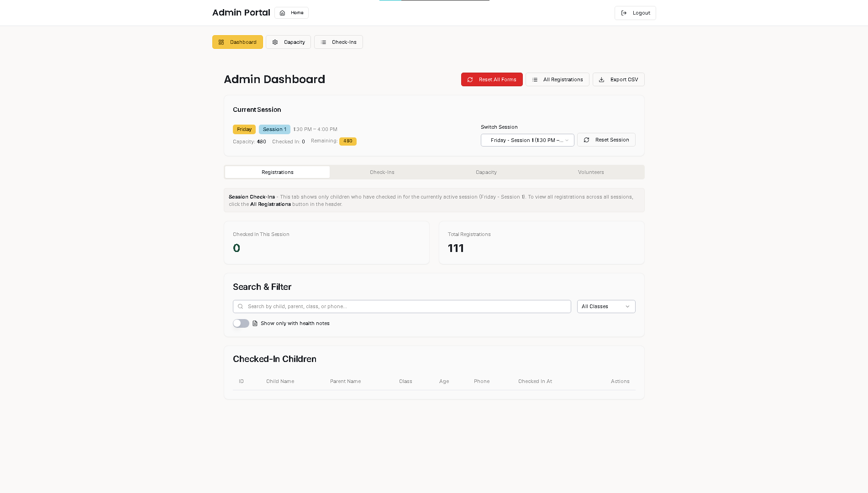The image size is (868, 493).
Task: Select the Registrations tab
Action: (277, 173)
